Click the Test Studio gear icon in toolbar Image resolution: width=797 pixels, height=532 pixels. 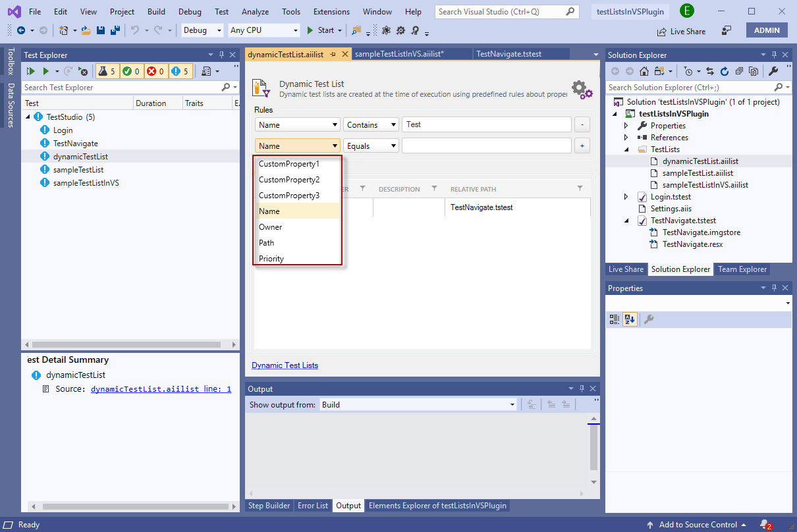click(x=400, y=30)
